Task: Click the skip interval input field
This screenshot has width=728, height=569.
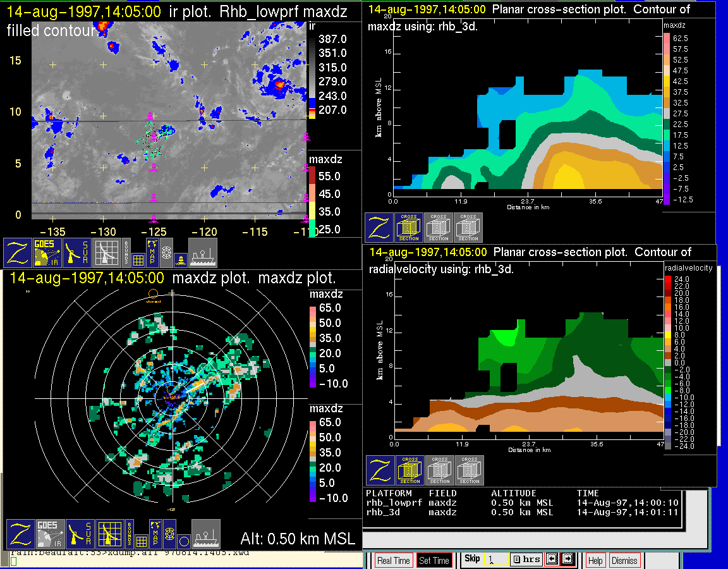Action: (x=494, y=560)
